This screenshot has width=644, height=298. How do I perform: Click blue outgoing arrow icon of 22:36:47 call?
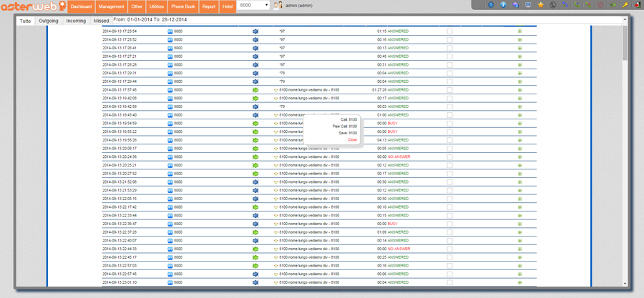click(255, 224)
